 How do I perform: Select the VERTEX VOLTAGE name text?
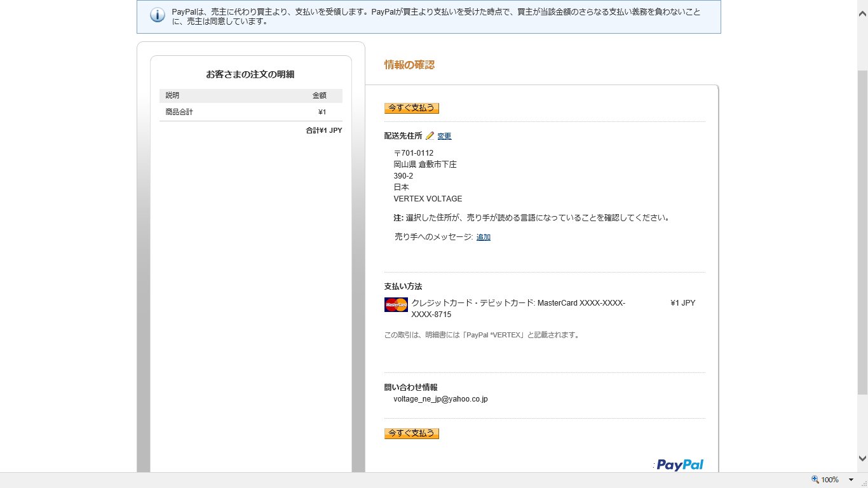click(x=428, y=199)
